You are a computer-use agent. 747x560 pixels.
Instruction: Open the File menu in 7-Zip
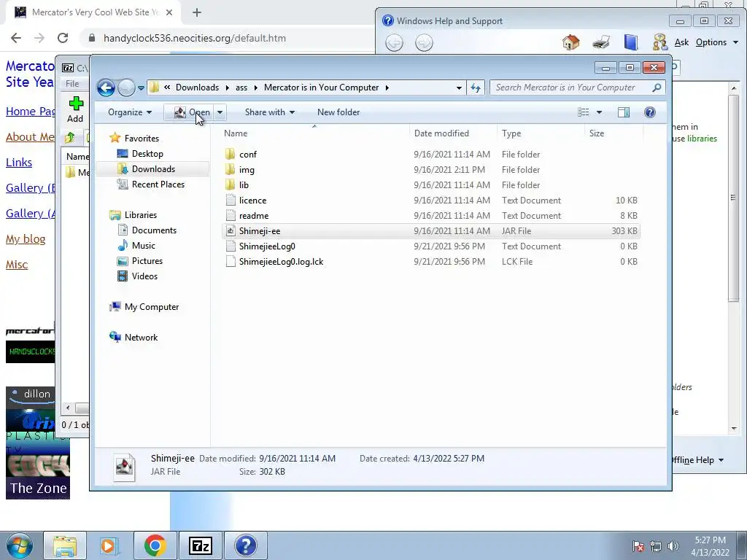[x=72, y=84]
